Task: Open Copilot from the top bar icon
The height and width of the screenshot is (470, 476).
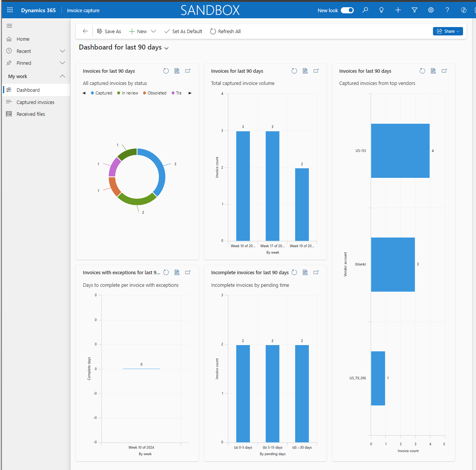Action: [x=463, y=10]
